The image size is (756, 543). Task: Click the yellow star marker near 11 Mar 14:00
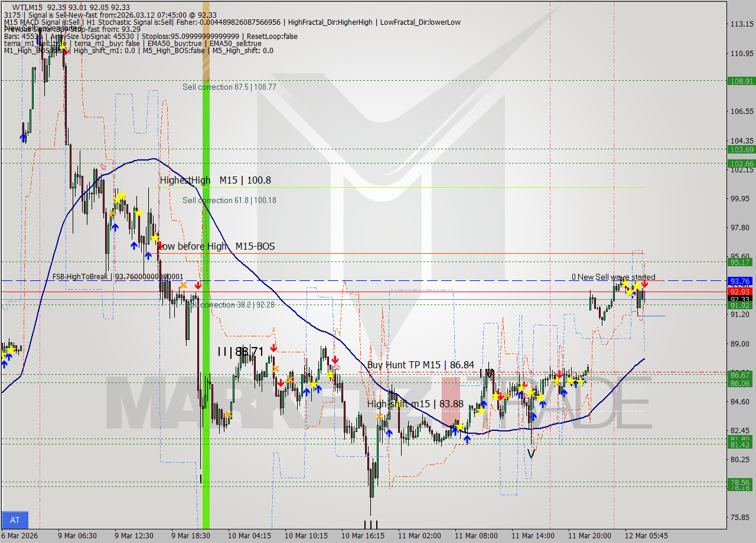(521, 388)
